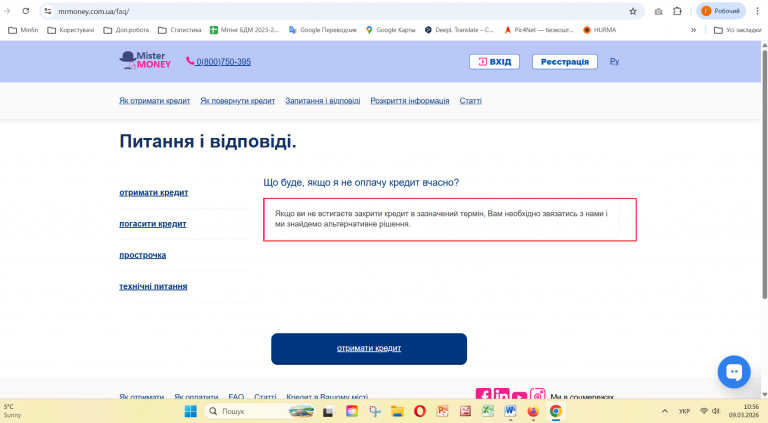Open the Статистика bookmarks folder
The width and height of the screenshot is (768, 423).
(x=180, y=30)
